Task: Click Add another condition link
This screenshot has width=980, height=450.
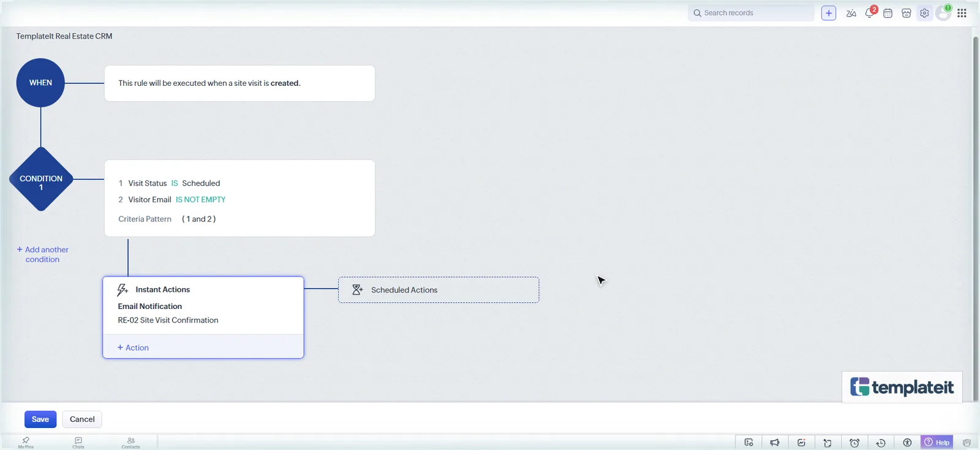Action: click(42, 254)
